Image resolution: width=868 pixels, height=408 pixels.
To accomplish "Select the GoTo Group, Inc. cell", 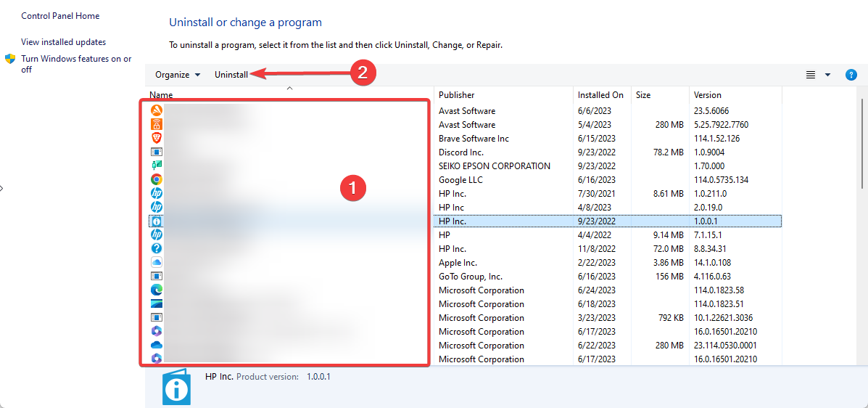I will pyautogui.click(x=471, y=276).
